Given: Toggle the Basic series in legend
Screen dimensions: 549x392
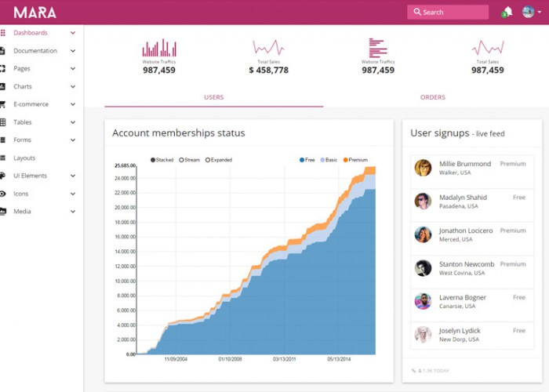Looking at the screenshot, I should coord(329,160).
